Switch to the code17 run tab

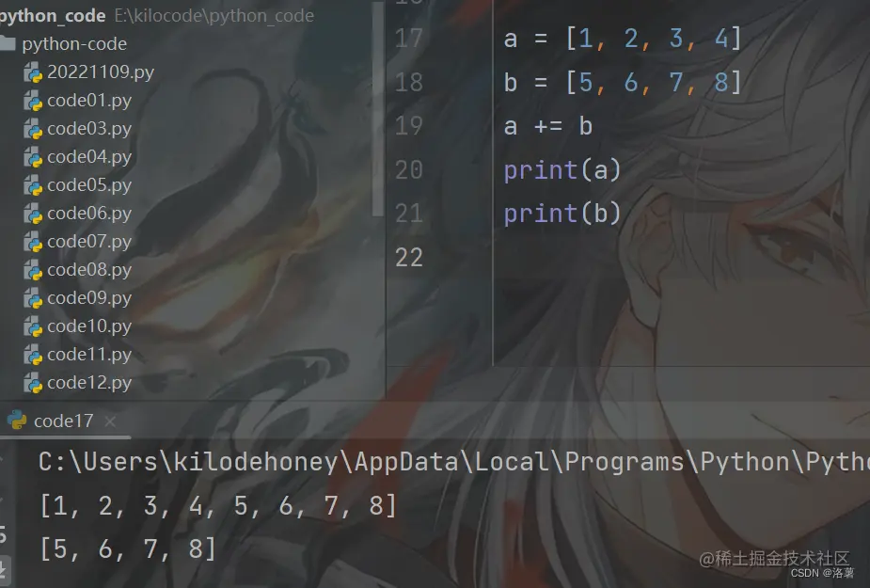click(x=63, y=421)
